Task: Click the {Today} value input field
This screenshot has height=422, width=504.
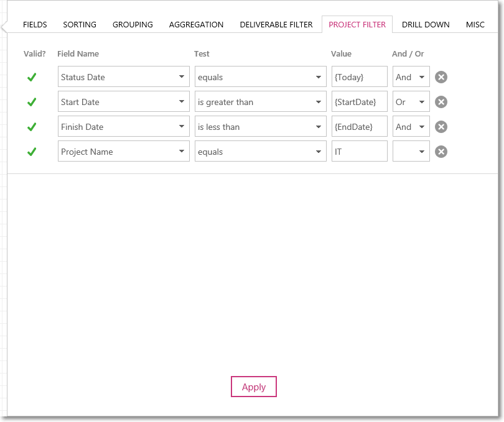Action: point(360,77)
